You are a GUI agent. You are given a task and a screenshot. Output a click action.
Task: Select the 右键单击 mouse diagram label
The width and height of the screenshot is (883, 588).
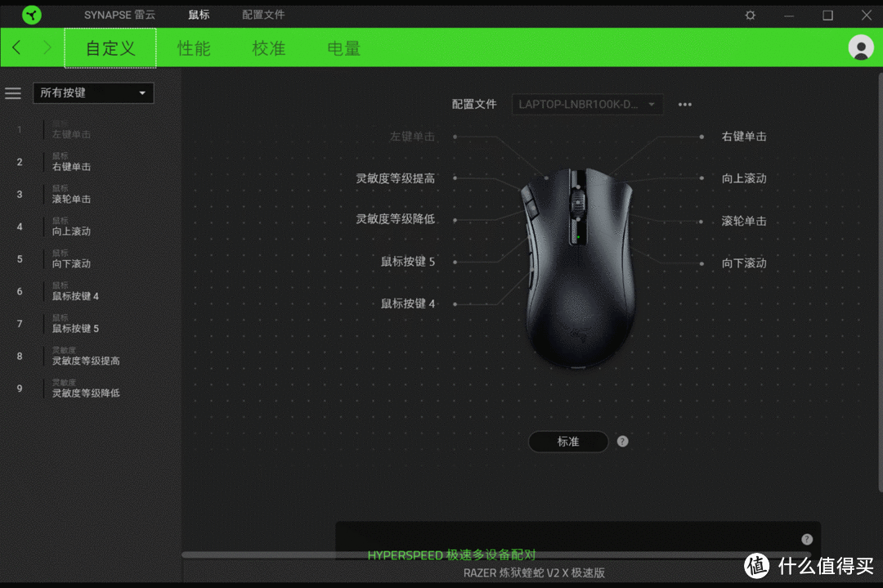tap(744, 137)
